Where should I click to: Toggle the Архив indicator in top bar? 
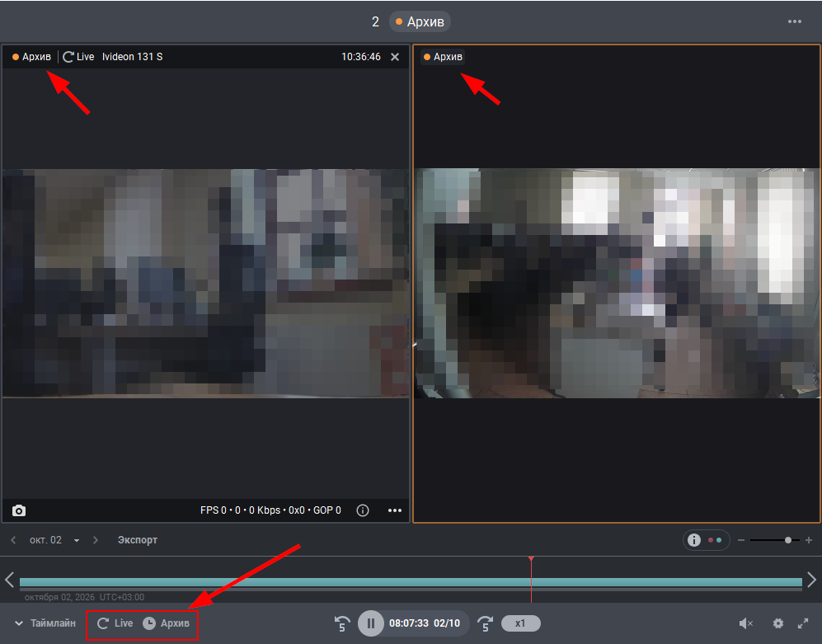point(420,21)
